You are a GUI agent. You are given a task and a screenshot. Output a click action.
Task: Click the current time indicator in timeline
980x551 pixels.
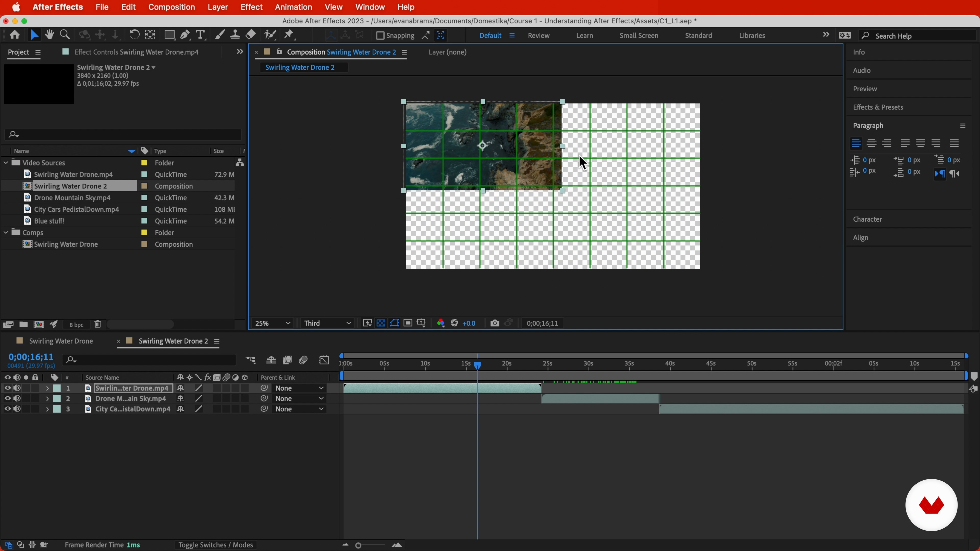click(x=477, y=366)
